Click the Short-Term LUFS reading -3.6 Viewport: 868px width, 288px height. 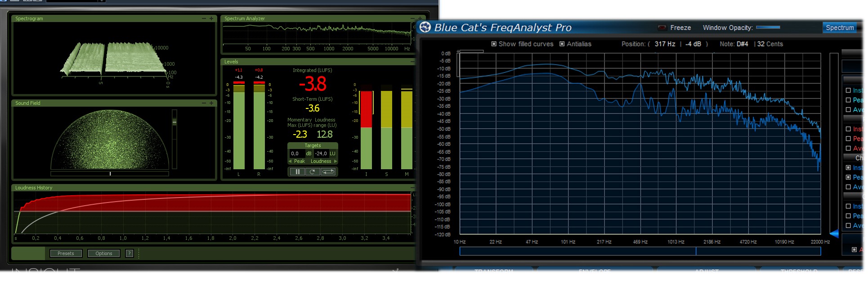[313, 108]
